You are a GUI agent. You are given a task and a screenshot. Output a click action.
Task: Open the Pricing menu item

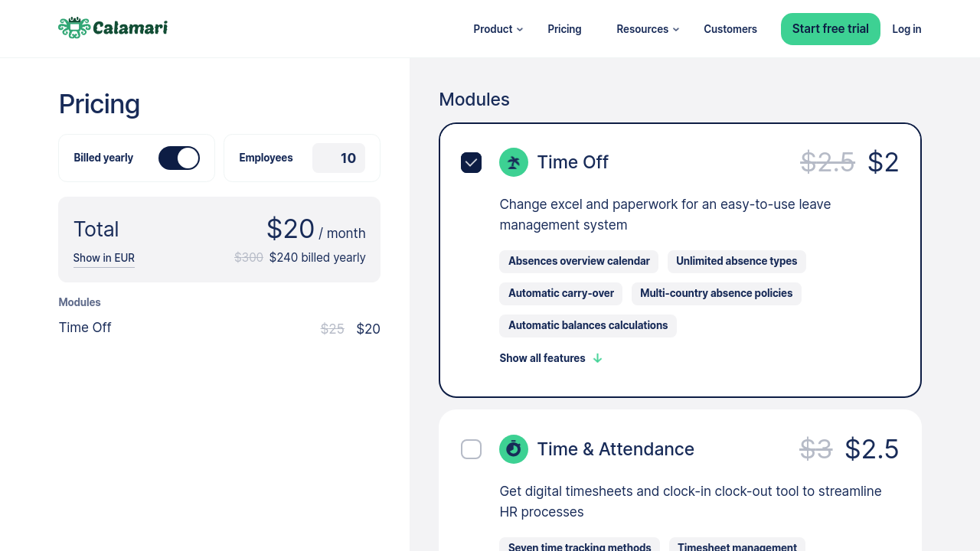(564, 29)
